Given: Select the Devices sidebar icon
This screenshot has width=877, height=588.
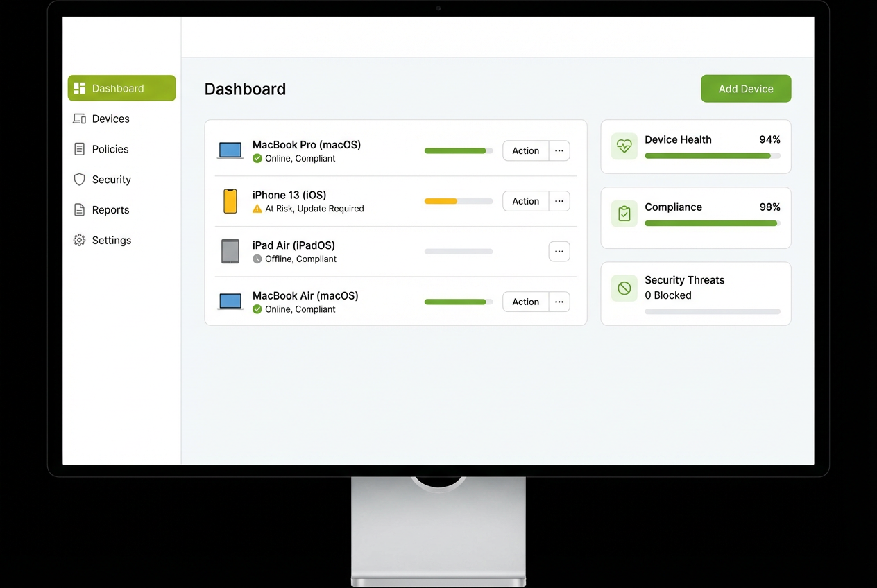Looking at the screenshot, I should click(78, 119).
